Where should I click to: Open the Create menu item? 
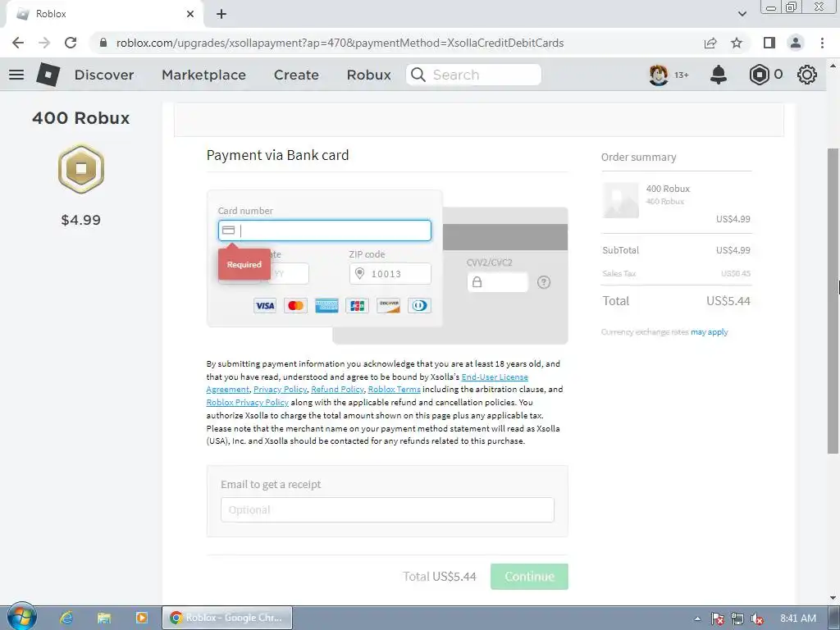point(296,75)
